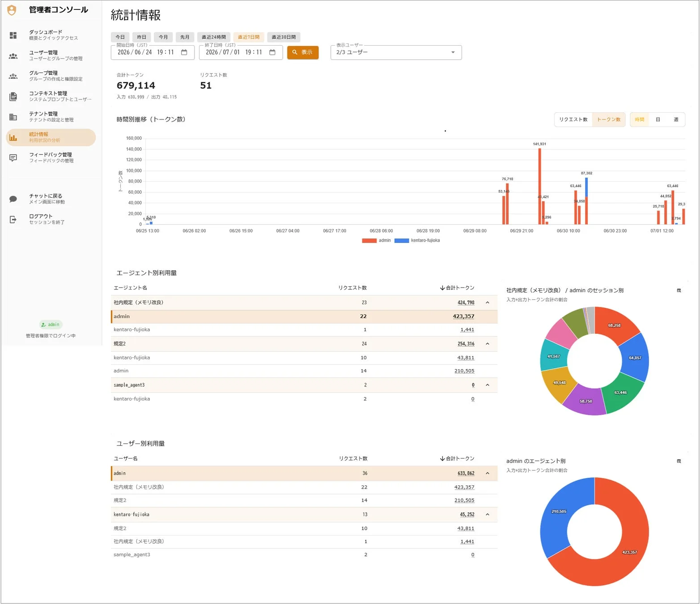Switch chart to トークン数 view
The height and width of the screenshot is (604, 700).
(609, 120)
